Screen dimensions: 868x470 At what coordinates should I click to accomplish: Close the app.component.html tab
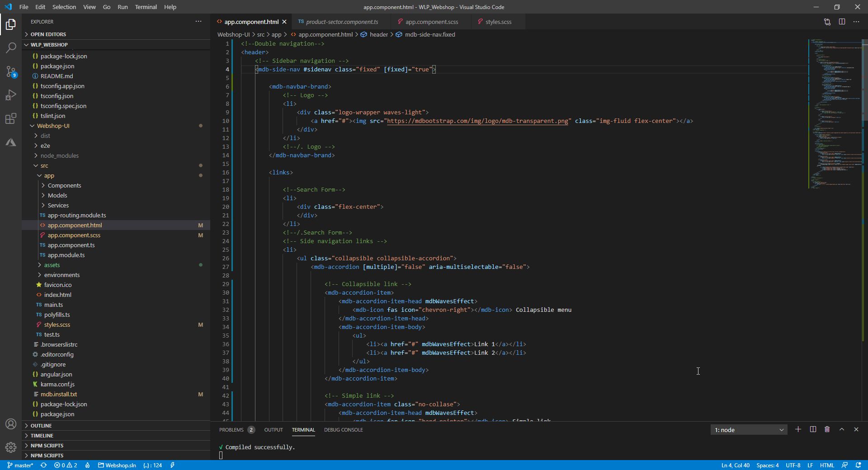(284, 22)
